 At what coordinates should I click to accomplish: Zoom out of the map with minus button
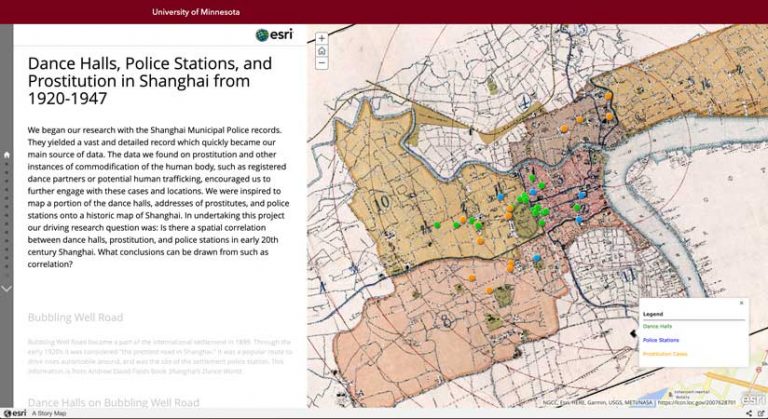[321, 63]
